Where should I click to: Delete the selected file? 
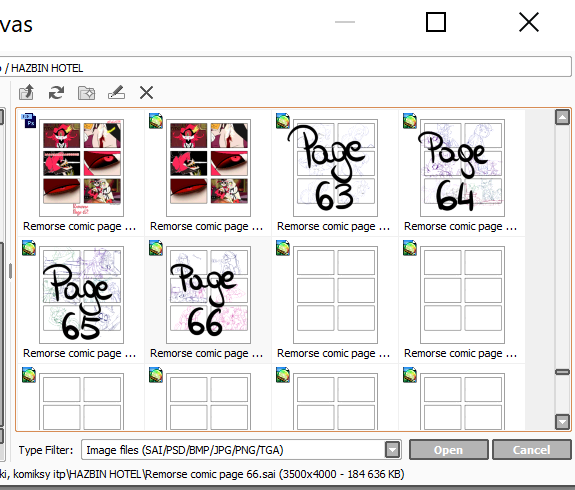[x=146, y=92]
